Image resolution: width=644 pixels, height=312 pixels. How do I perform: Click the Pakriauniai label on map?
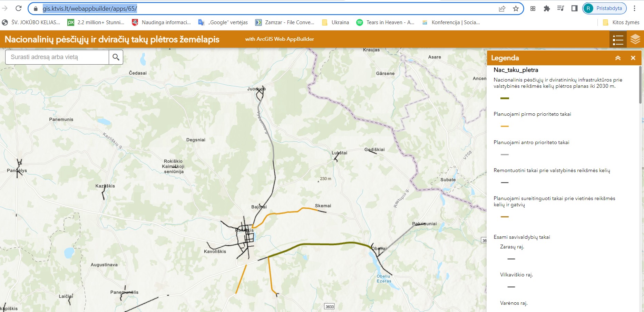(x=425, y=224)
